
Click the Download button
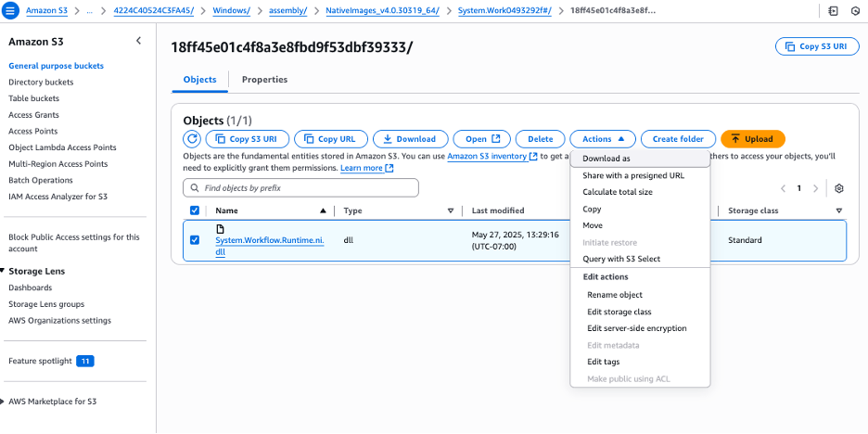pos(410,139)
